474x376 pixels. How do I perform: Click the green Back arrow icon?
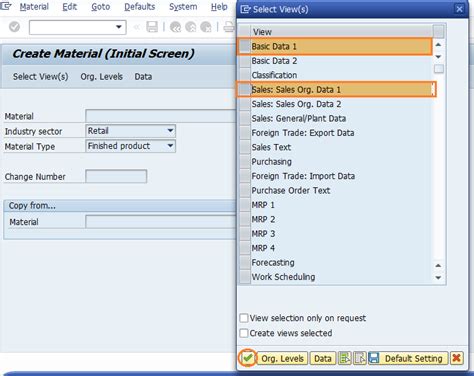click(175, 27)
